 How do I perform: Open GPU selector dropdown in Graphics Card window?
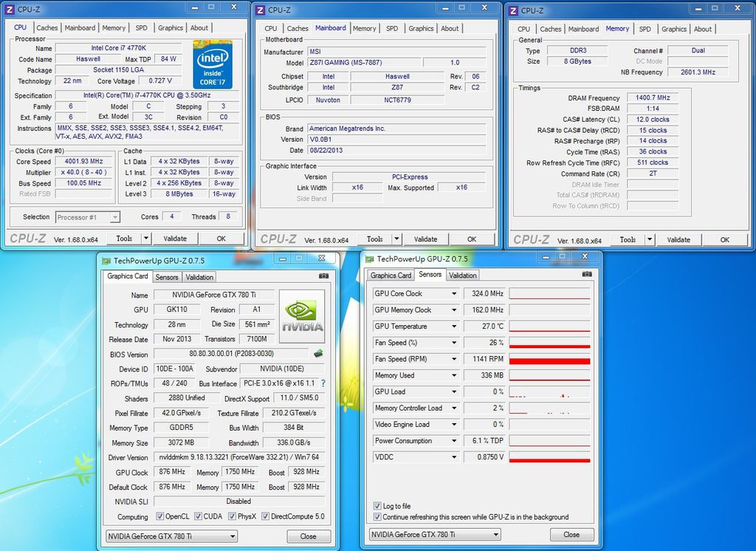point(171,536)
